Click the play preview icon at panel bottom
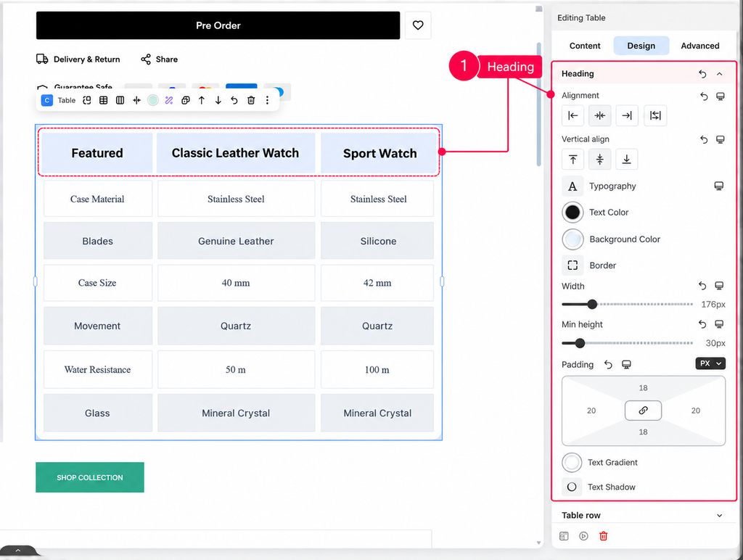 (x=584, y=536)
